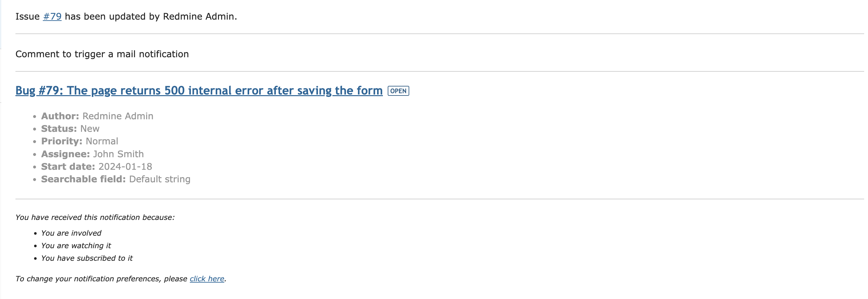Click the comment text about mail notification

click(102, 54)
